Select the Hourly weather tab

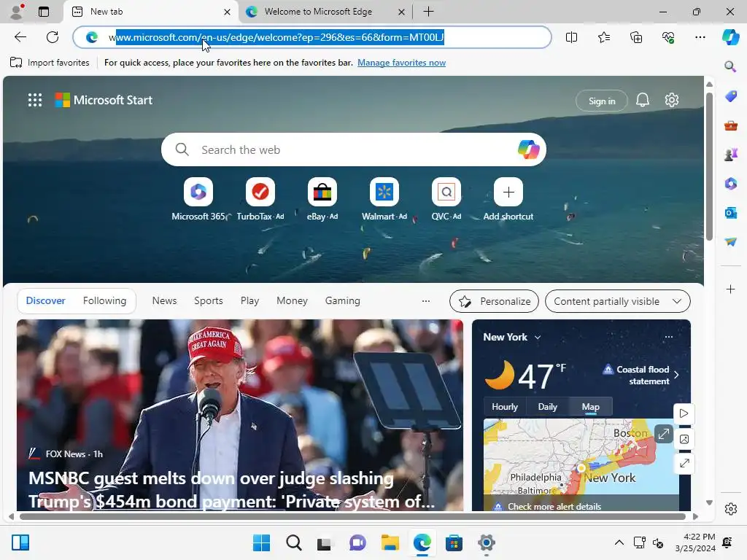pyautogui.click(x=505, y=407)
